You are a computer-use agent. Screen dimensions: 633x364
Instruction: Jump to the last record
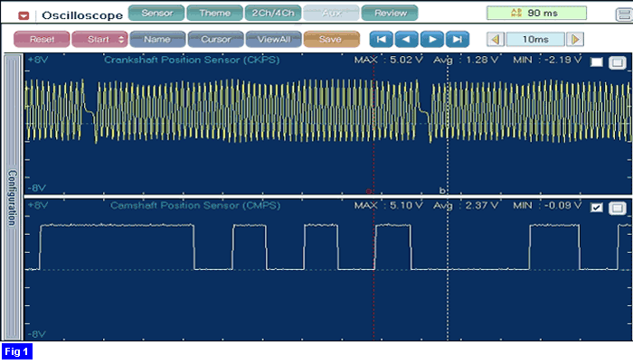pos(458,40)
